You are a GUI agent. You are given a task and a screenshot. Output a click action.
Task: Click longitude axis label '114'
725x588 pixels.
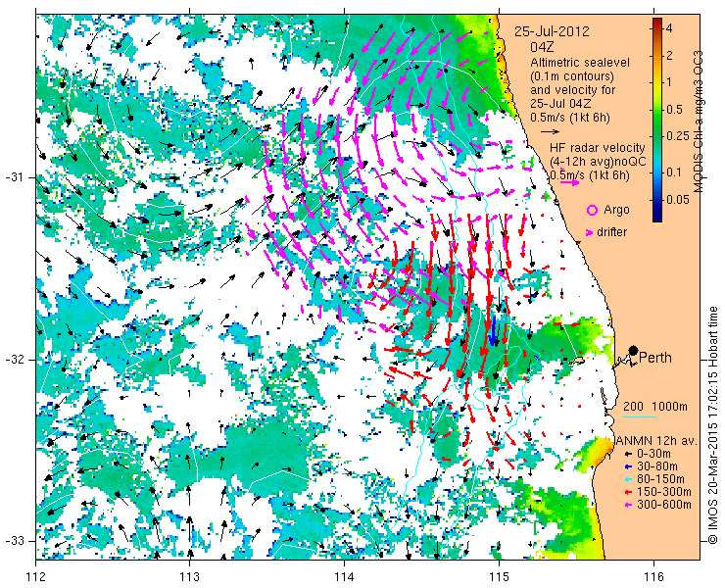tap(344, 576)
